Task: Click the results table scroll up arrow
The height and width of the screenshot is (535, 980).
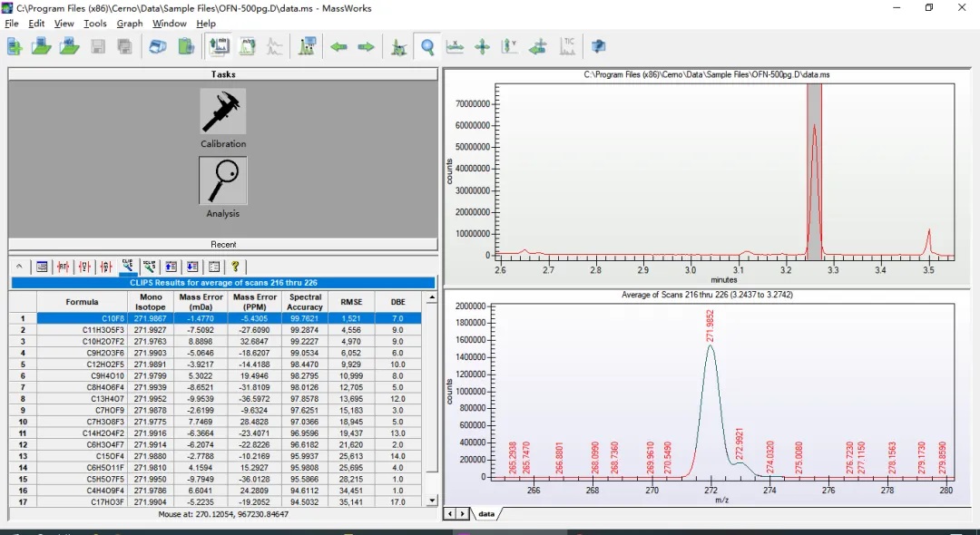Action: coord(432,296)
